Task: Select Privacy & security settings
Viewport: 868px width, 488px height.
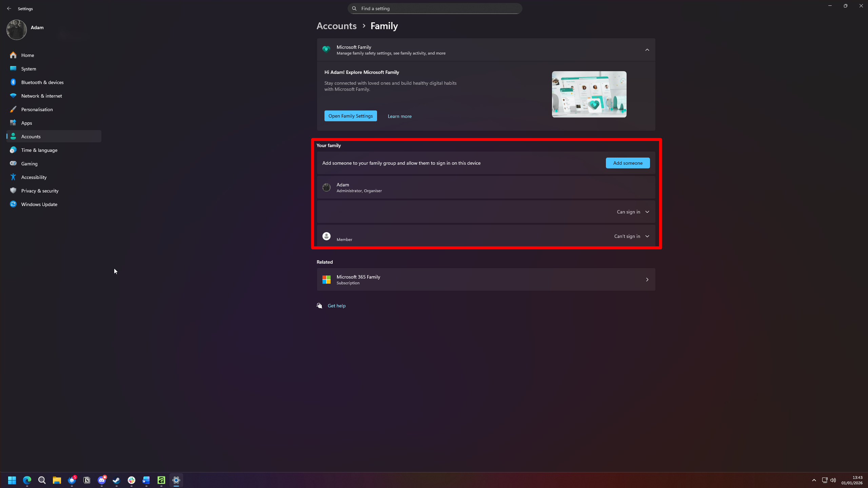Action: (x=40, y=190)
